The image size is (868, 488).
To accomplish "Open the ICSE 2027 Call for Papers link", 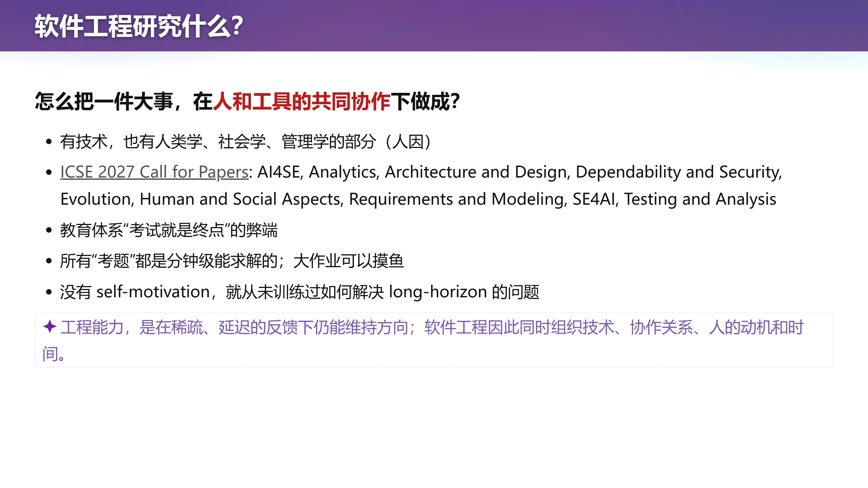I will (x=154, y=172).
